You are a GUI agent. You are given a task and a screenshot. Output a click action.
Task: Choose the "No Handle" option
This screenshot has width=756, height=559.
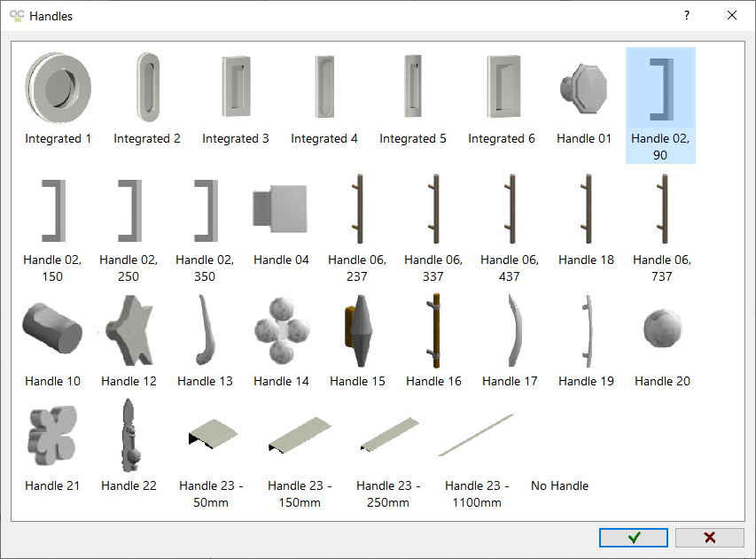560,485
